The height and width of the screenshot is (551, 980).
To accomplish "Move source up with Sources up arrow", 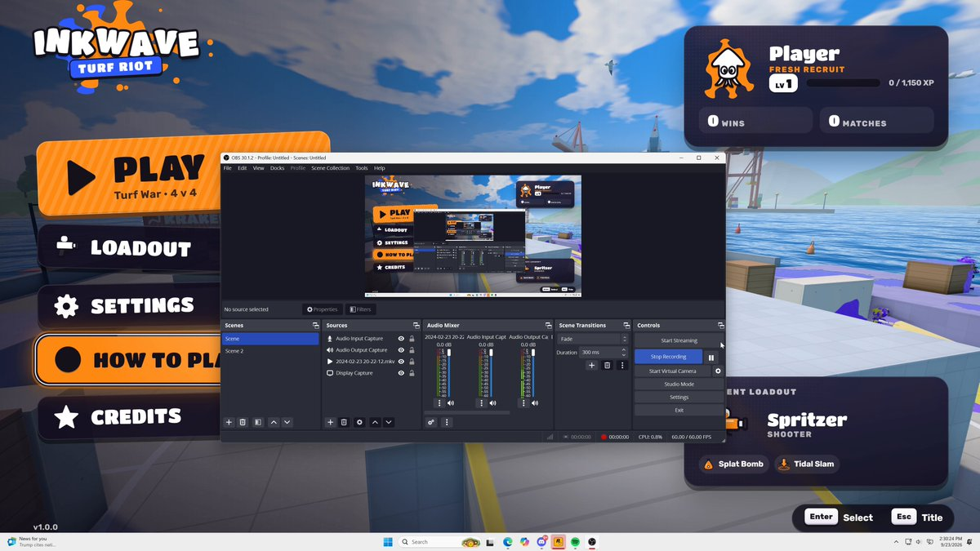I will point(375,422).
